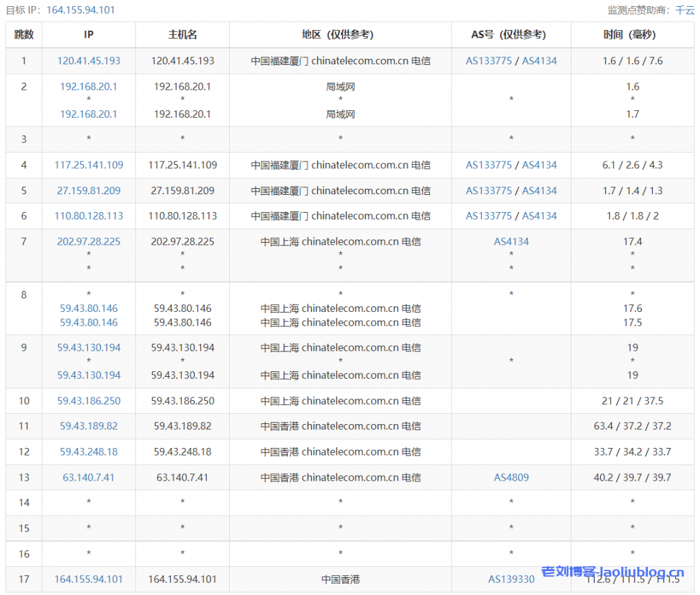Open the 千云 sponsor link
Viewport: 700px width, 595px height.
point(685,10)
